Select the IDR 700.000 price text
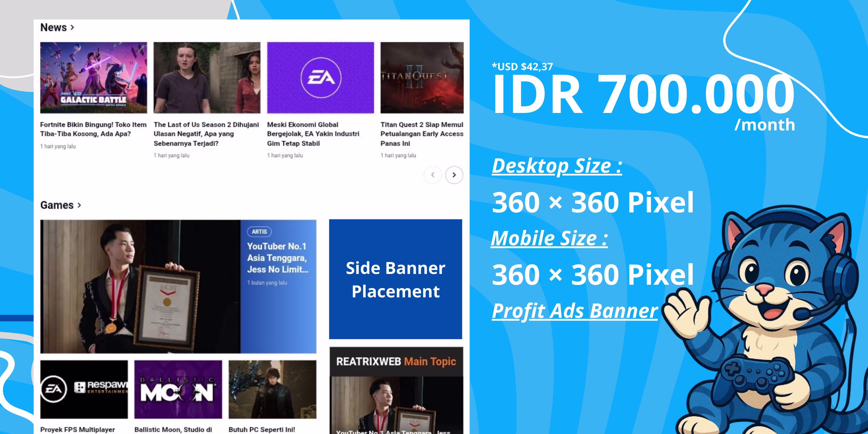Image resolution: width=868 pixels, height=434 pixels. (x=644, y=94)
